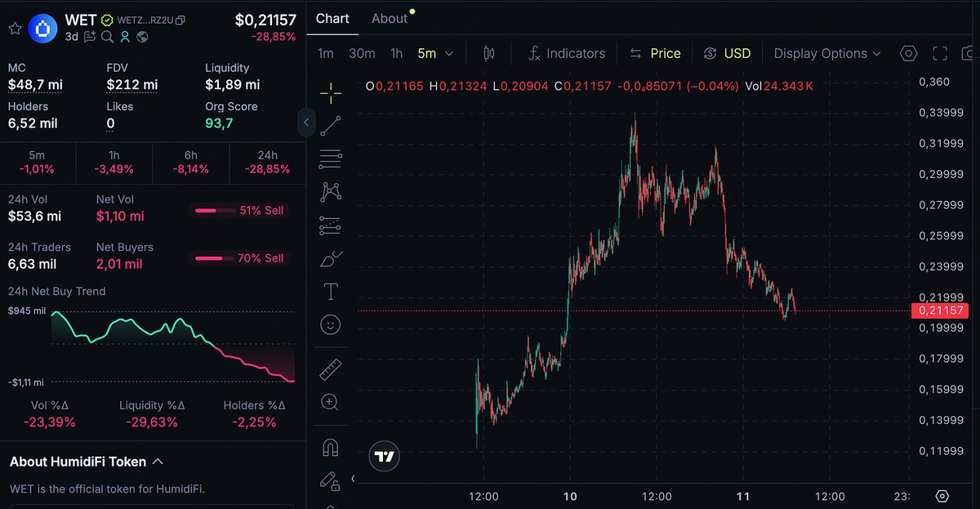Switch to the About tab

click(x=389, y=18)
